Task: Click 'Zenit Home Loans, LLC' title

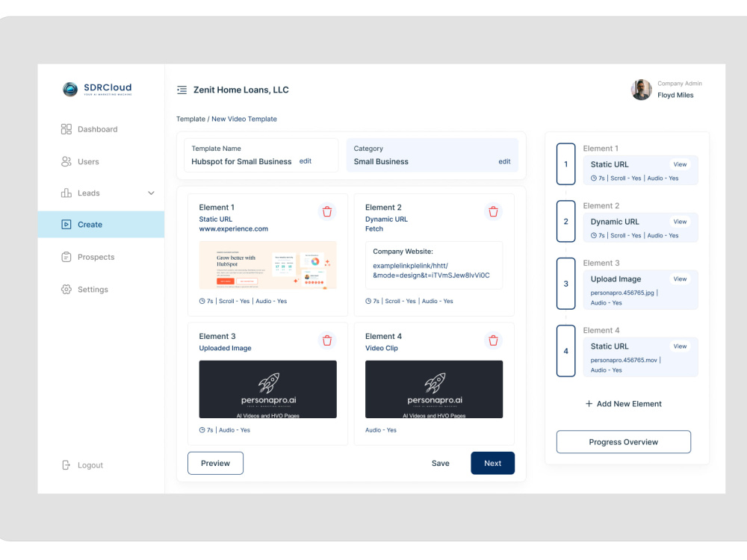Action: click(x=241, y=90)
